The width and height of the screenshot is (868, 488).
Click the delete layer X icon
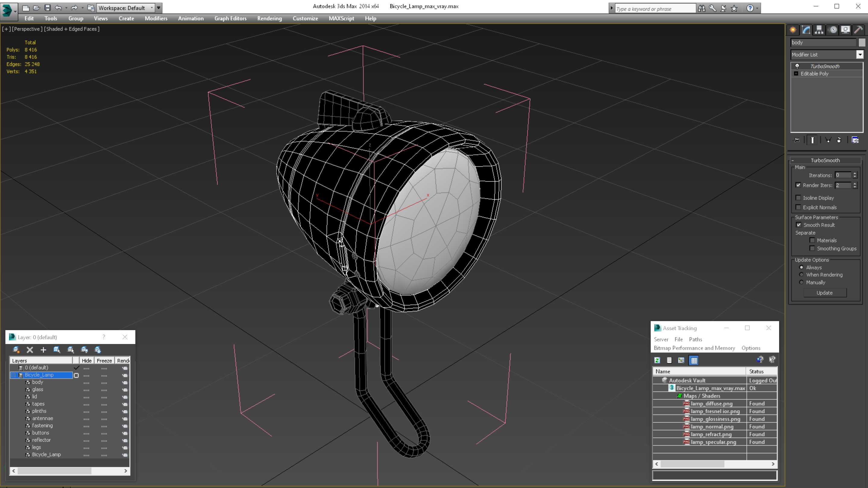pos(30,350)
